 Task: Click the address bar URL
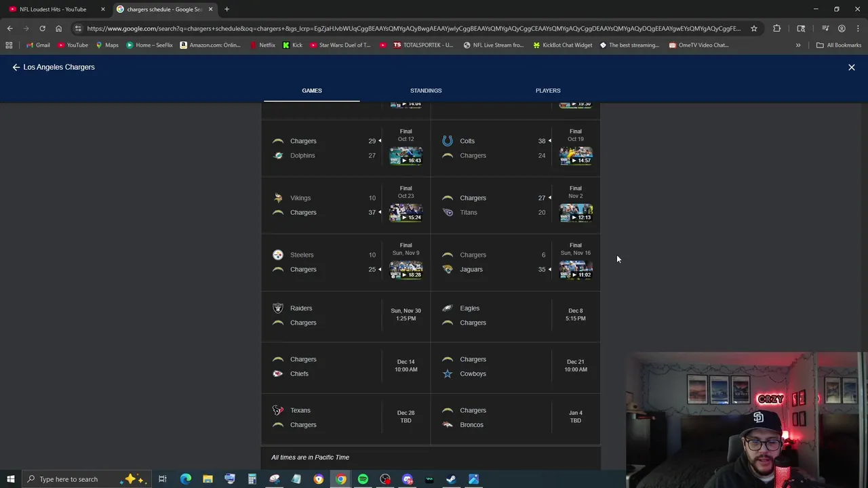pos(414,28)
